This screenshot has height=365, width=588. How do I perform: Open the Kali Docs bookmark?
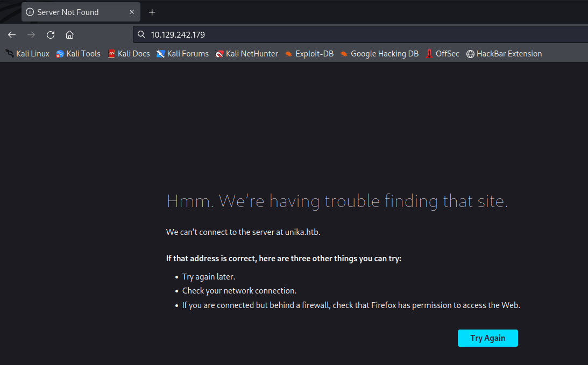coord(129,54)
